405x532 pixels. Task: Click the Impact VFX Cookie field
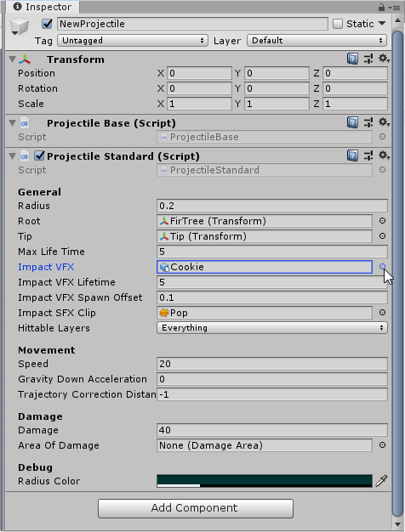point(265,267)
